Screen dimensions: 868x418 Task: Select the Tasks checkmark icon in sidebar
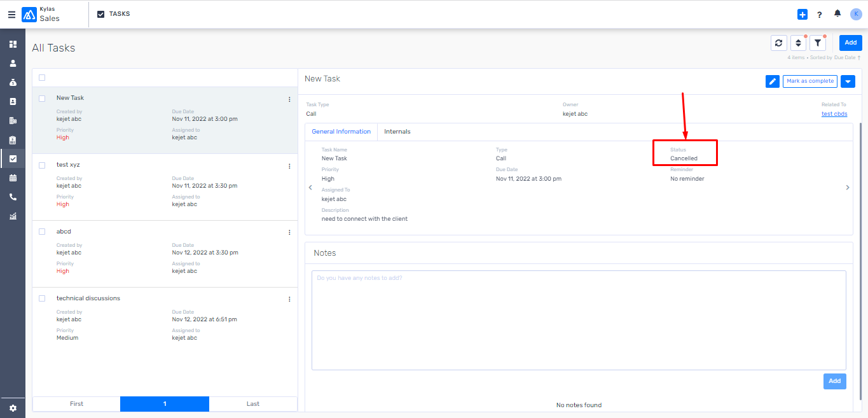click(13, 159)
